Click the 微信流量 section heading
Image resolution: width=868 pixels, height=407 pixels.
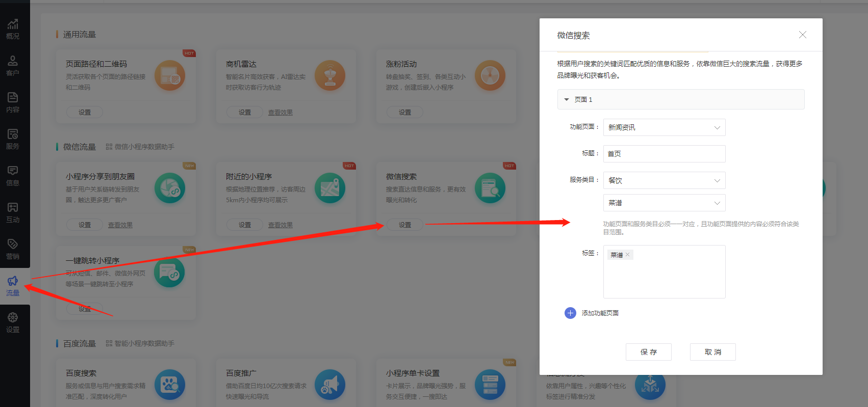point(80,147)
